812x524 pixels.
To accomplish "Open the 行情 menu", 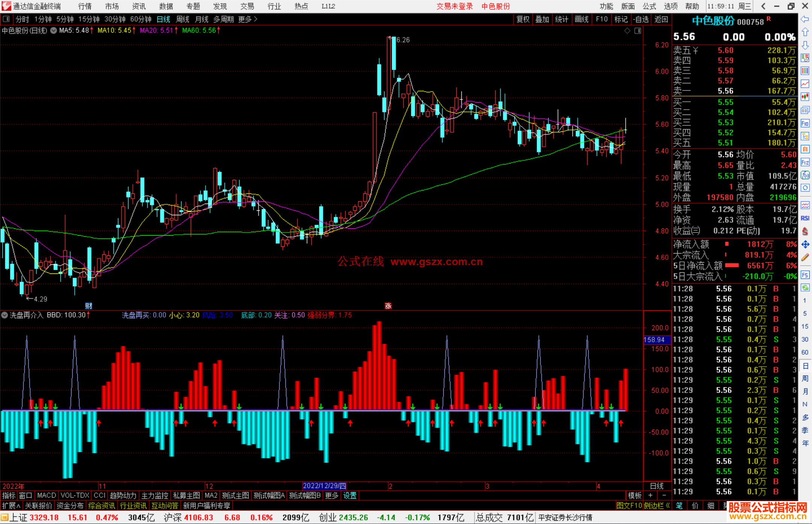I will click(x=85, y=6).
